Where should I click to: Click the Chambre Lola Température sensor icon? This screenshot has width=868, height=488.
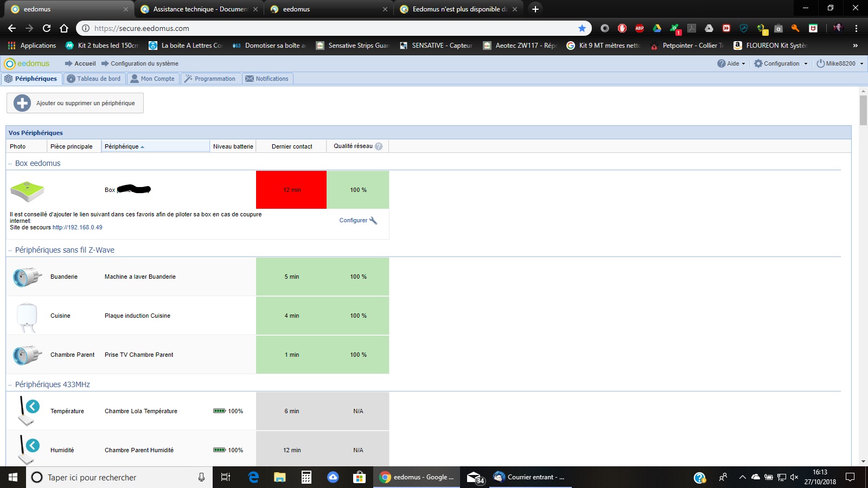pos(28,411)
